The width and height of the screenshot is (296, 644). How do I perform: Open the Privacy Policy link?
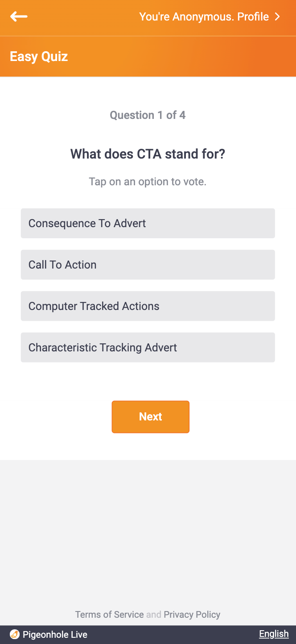pos(192,615)
